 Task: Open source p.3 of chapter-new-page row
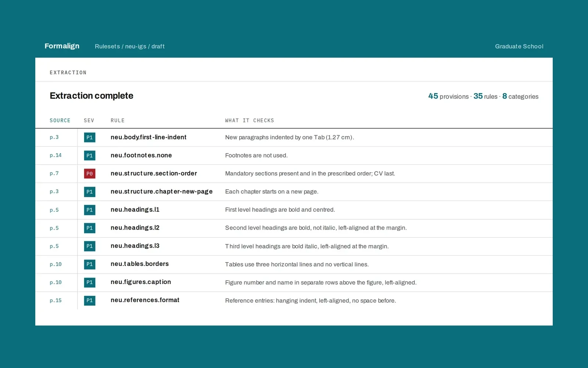[54, 191]
